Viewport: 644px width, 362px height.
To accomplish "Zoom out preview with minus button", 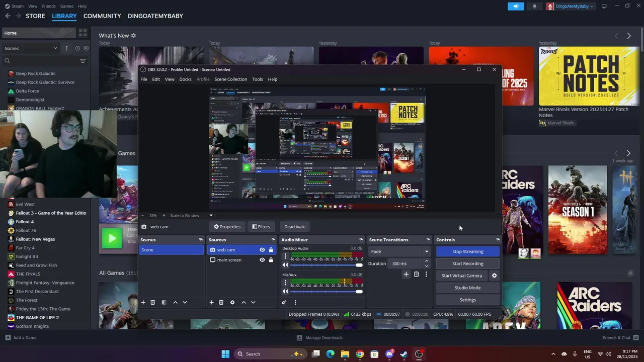I will (x=143, y=216).
